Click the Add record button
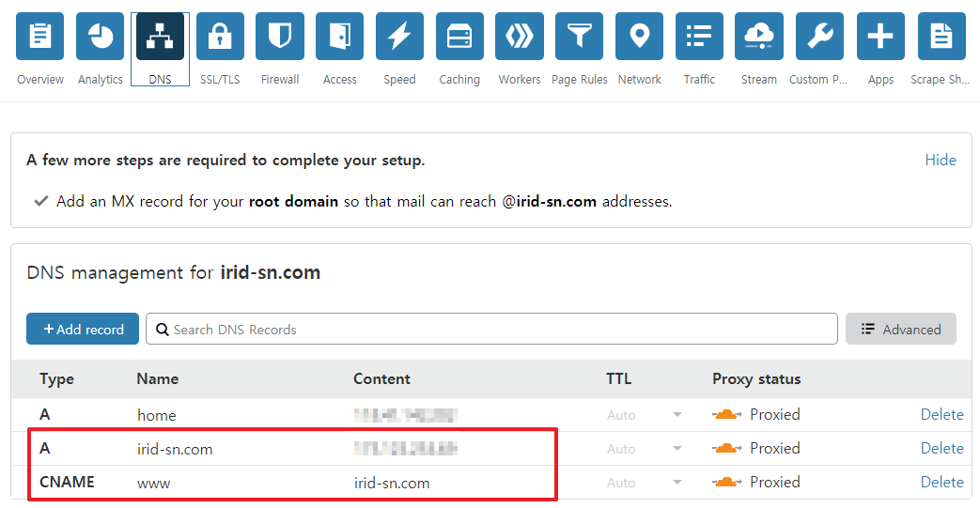980x508 pixels. coord(83,329)
